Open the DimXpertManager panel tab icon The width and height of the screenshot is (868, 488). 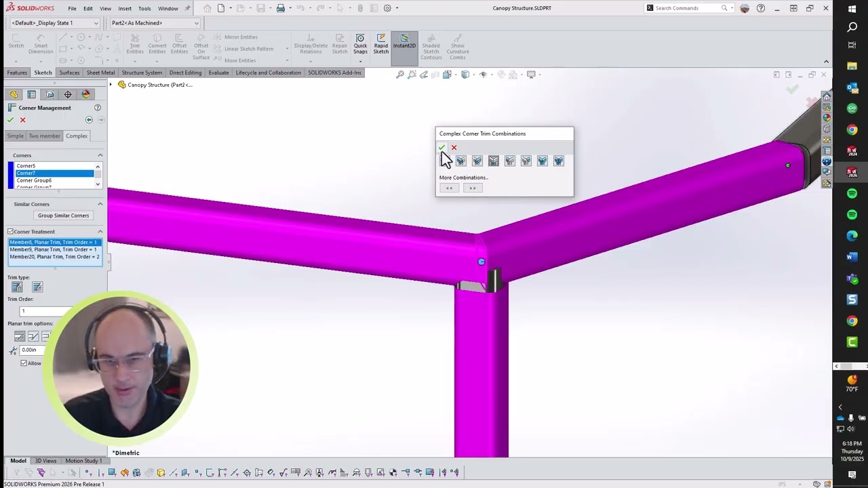(67, 94)
